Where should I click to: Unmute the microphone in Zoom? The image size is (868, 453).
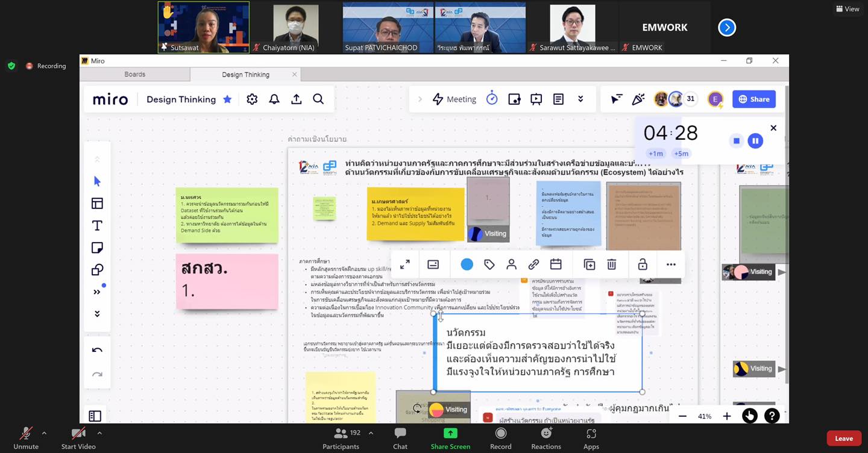click(x=26, y=439)
